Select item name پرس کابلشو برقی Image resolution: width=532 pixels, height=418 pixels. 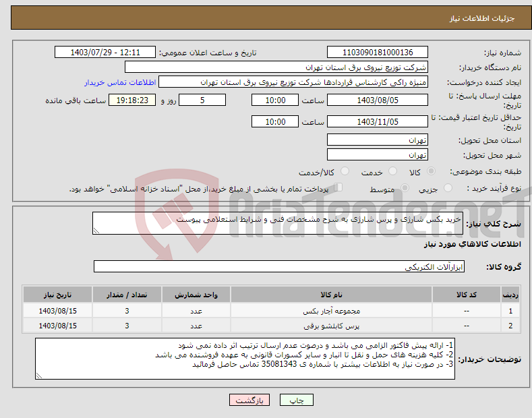point(331,326)
